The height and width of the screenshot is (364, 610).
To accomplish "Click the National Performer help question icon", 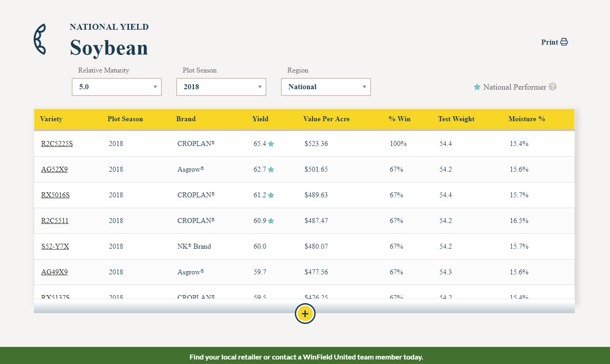I will tap(552, 87).
